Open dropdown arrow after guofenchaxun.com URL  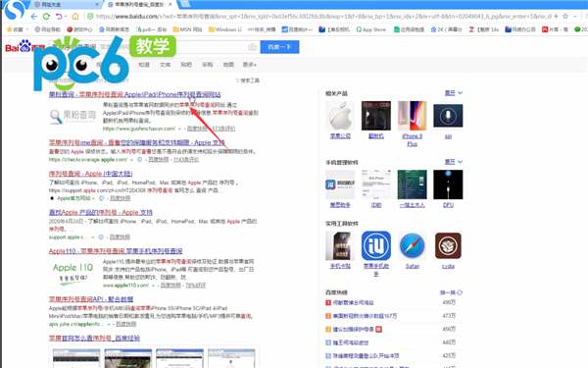pyautogui.click(x=179, y=129)
